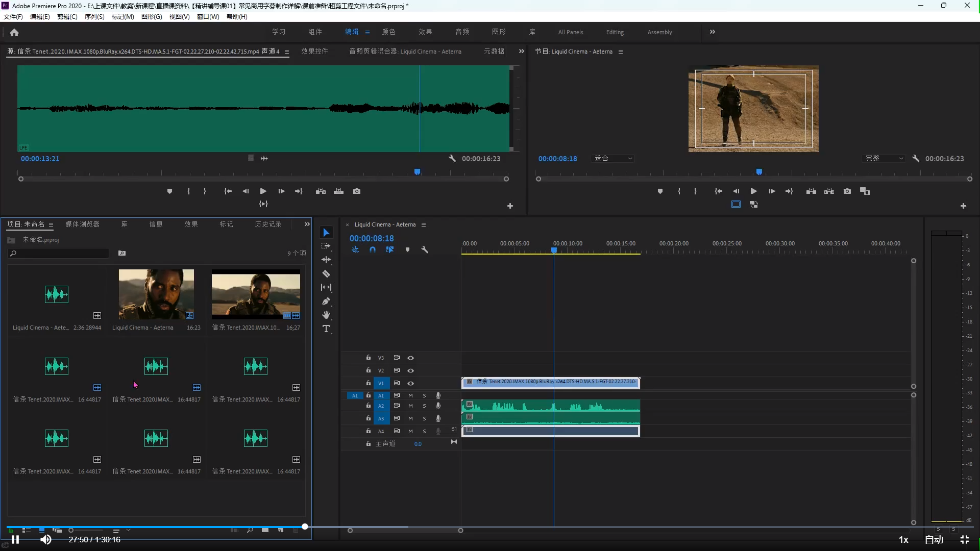Export frame in Program monitor
Viewport: 980px width, 551px height.
[847, 191]
